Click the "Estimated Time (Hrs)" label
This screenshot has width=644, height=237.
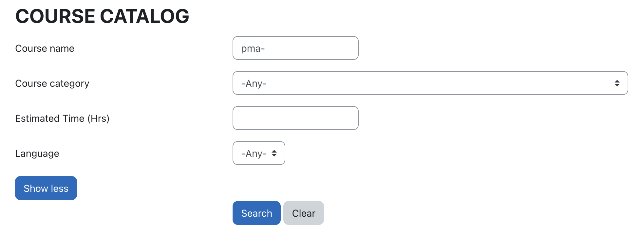click(x=62, y=119)
